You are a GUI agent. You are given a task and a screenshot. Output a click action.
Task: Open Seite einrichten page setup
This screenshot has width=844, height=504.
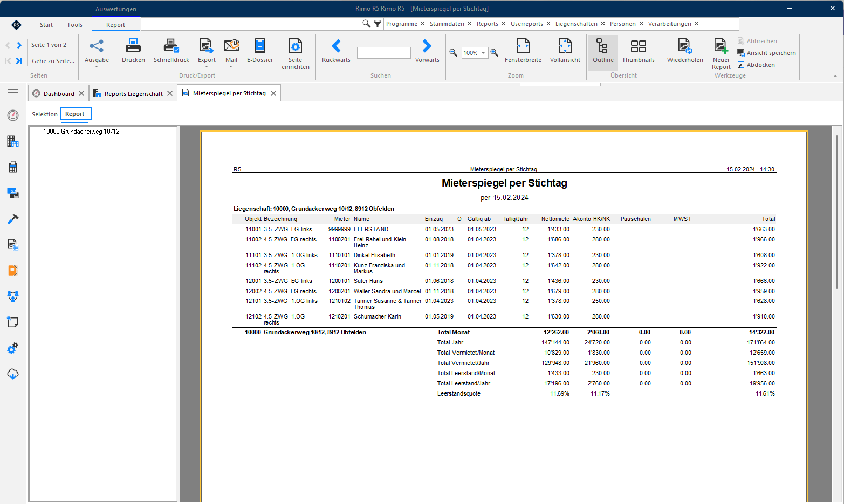(296, 54)
